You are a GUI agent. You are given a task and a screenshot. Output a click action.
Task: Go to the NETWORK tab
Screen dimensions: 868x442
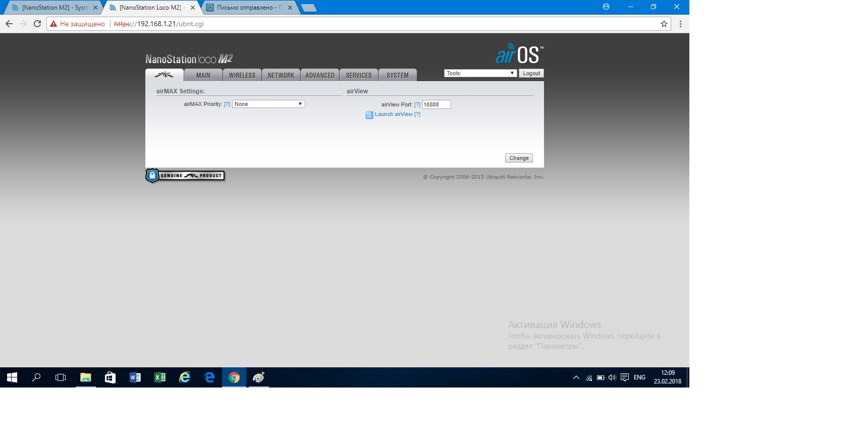point(281,75)
